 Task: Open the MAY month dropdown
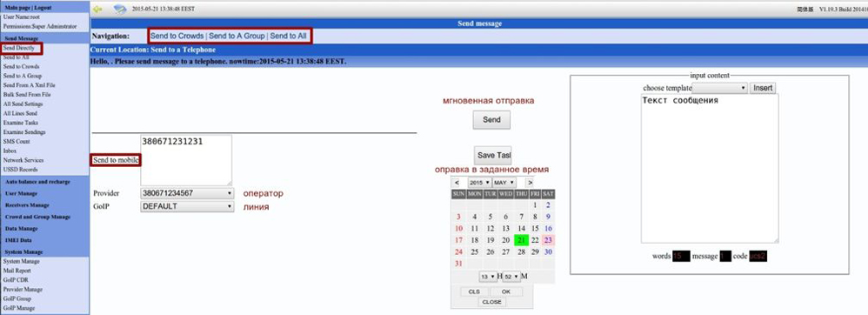pyautogui.click(x=504, y=182)
